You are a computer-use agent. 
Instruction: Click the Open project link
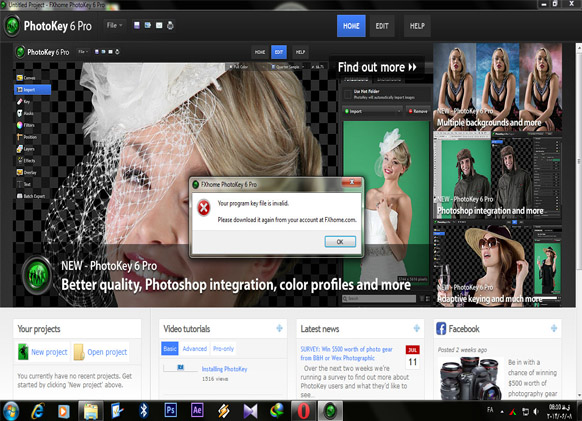click(x=107, y=352)
